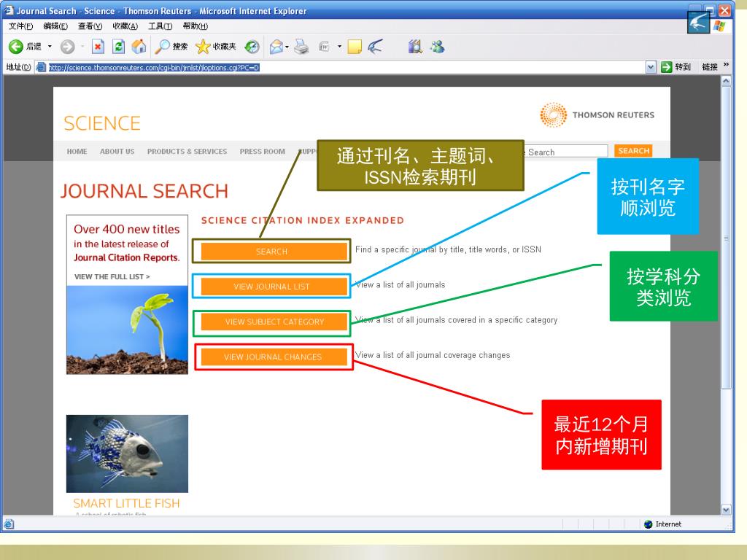This screenshot has width=747, height=560.
Task: Expand the Mail dropdown arrow
Action: [x=287, y=47]
